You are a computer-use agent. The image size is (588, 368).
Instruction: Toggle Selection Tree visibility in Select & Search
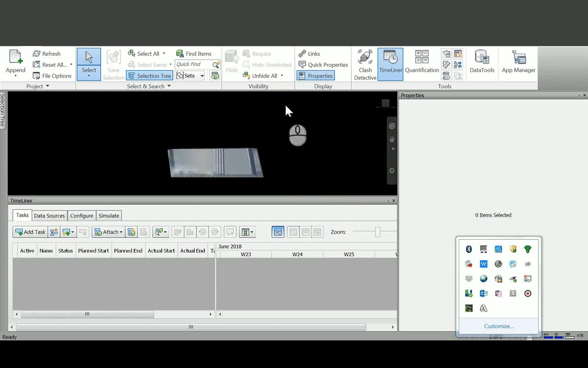coord(149,75)
